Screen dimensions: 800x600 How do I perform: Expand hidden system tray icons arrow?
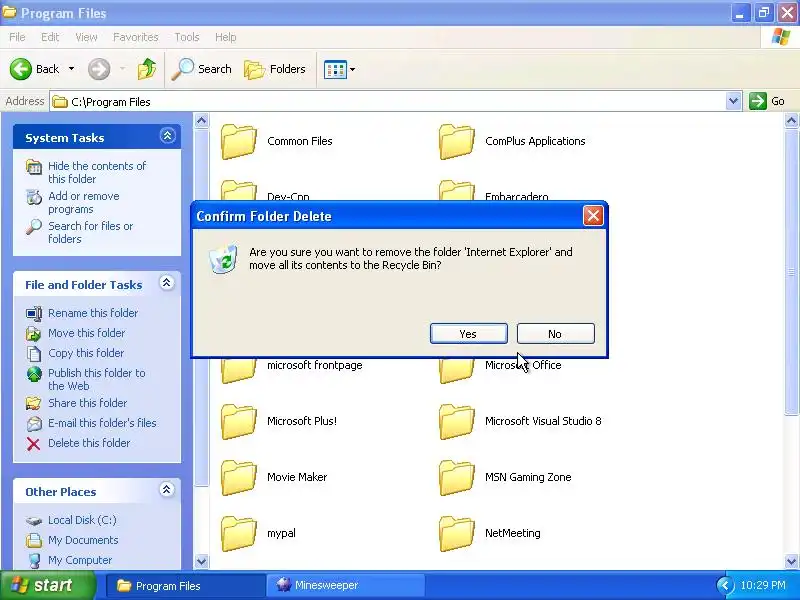(724, 585)
